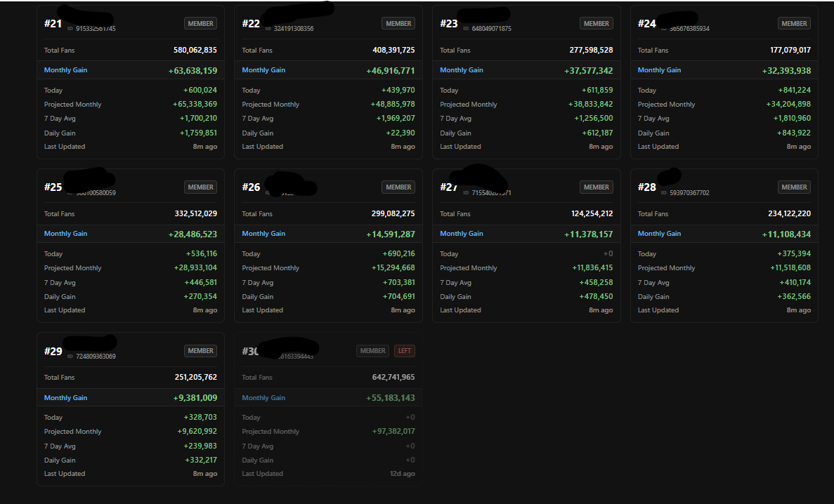Select rank number #26
The height and width of the screenshot is (504, 834).
[251, 187]
